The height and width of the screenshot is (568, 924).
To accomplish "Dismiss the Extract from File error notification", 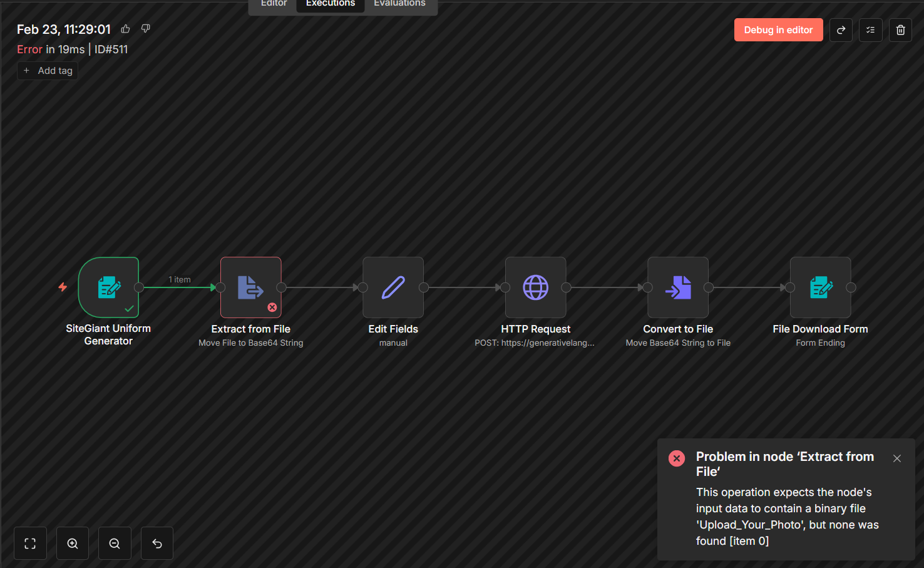I will (x=896, y=458).
